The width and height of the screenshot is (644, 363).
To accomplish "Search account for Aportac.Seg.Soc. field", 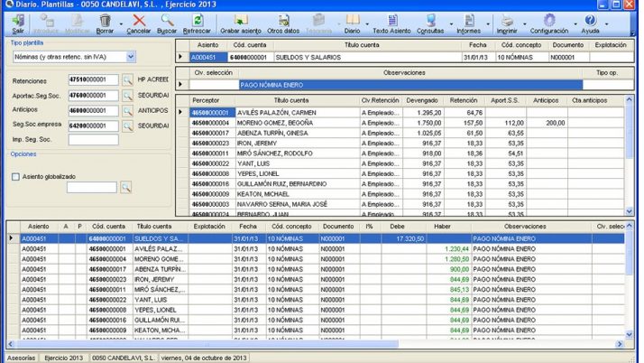I will (x=128, y=96).
